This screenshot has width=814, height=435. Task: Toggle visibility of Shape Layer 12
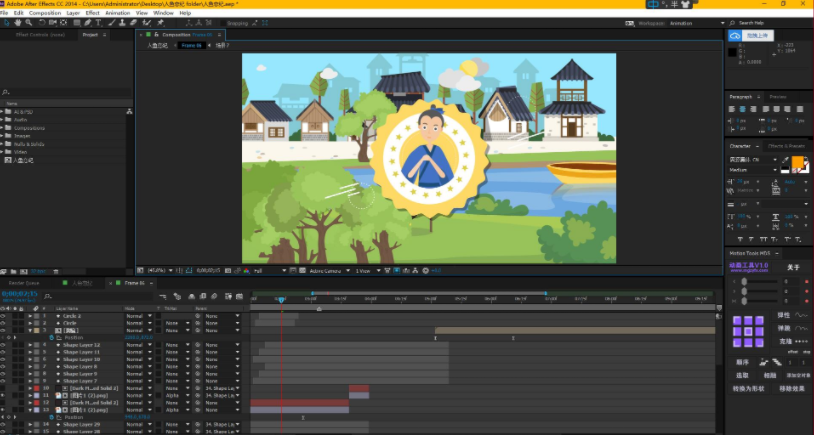point(4,345)
